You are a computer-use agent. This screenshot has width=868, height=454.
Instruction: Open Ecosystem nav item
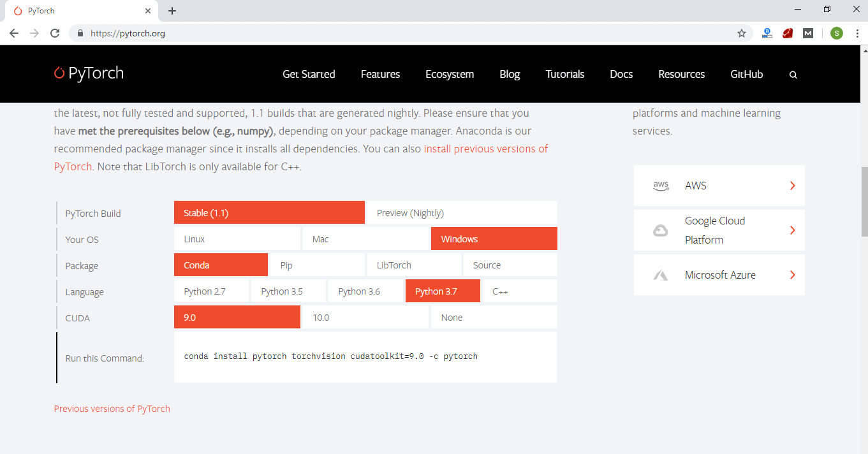450,74
